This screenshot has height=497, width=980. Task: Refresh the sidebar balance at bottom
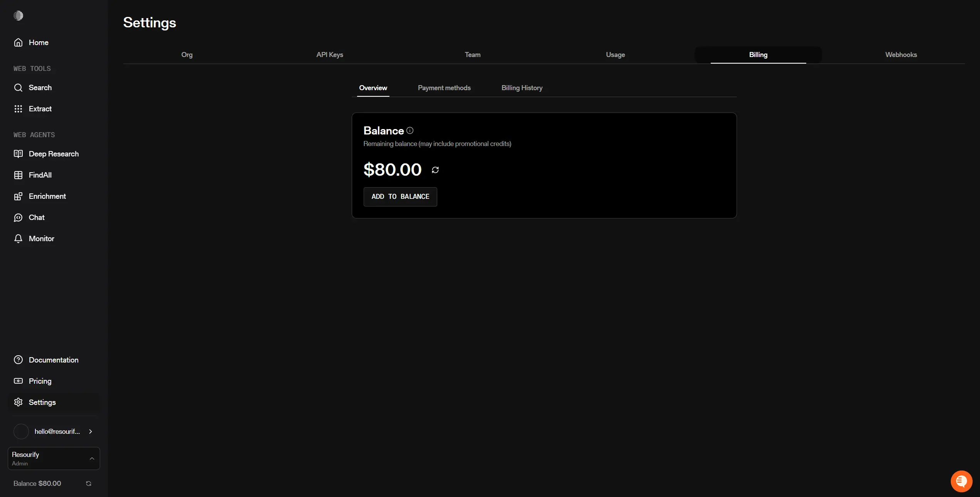point(89,484)
